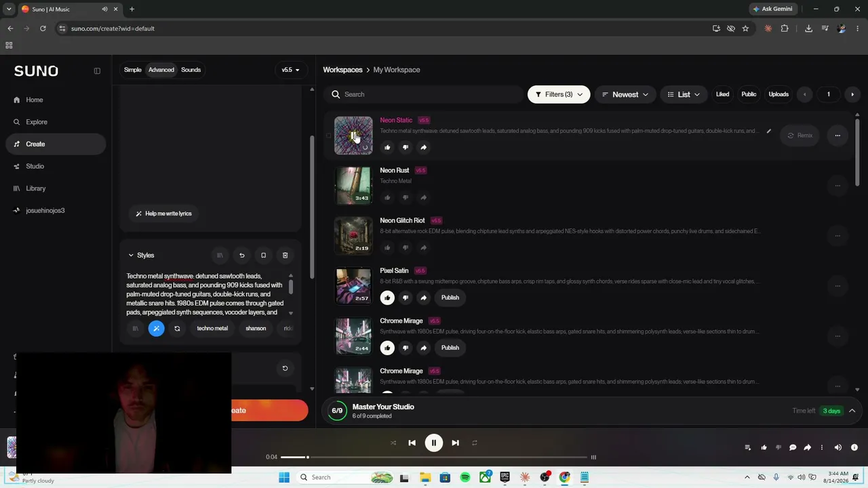Dislike the Pixel Satin song

click(x=406, y=298)
